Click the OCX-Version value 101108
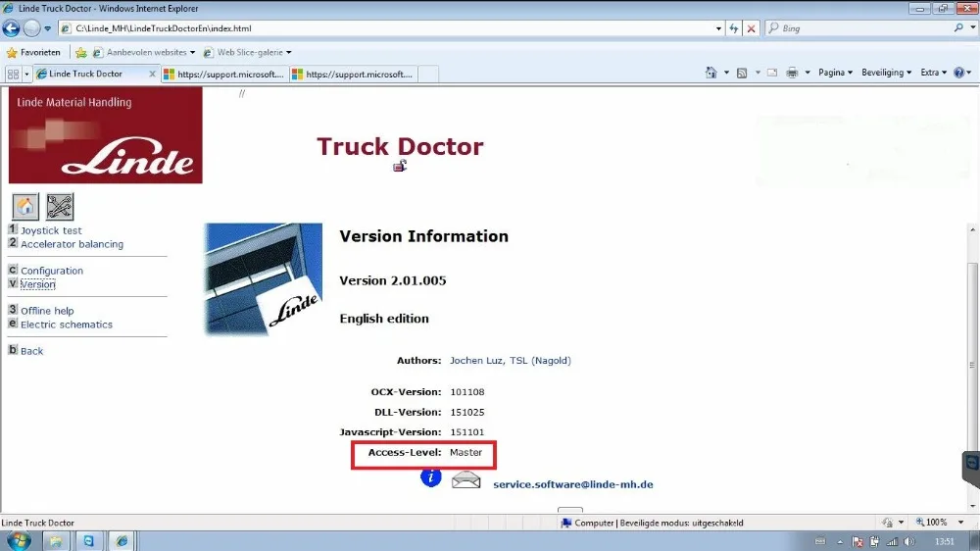This screenshot has width=980, height=551. 466,392
